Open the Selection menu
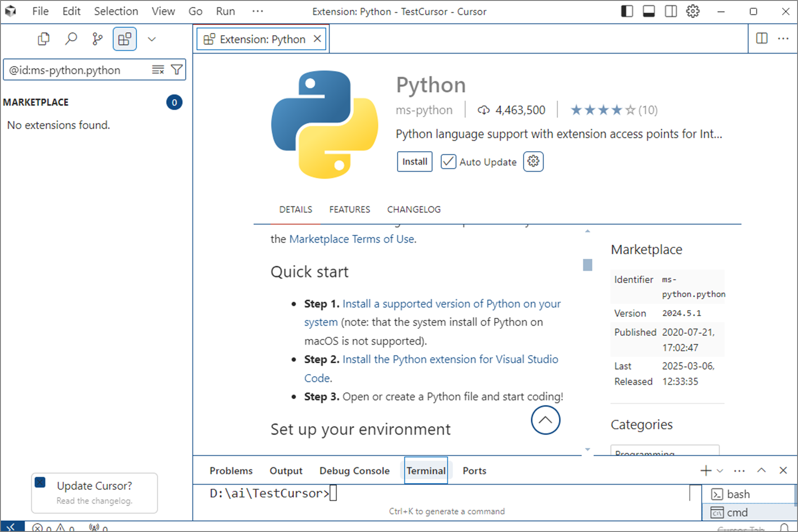This screenshot has height=532, width=798. coord(116,11)
